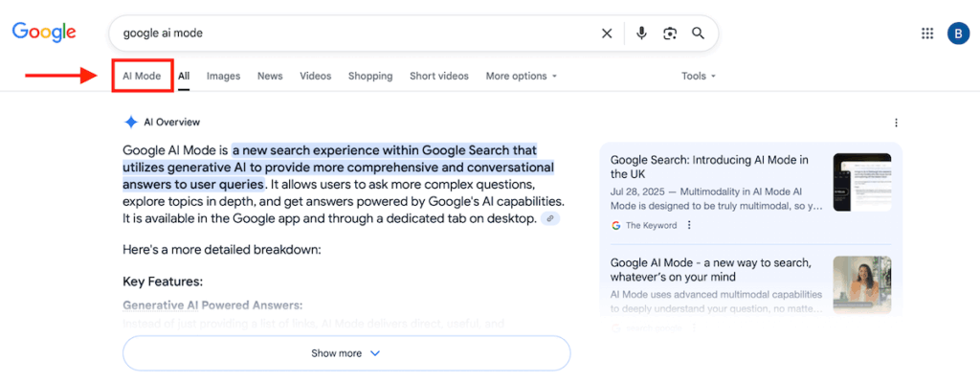Image resolution: width=980 pixels, height=383 pixels.
Task: Open the News tab
Action: [270, 76]
